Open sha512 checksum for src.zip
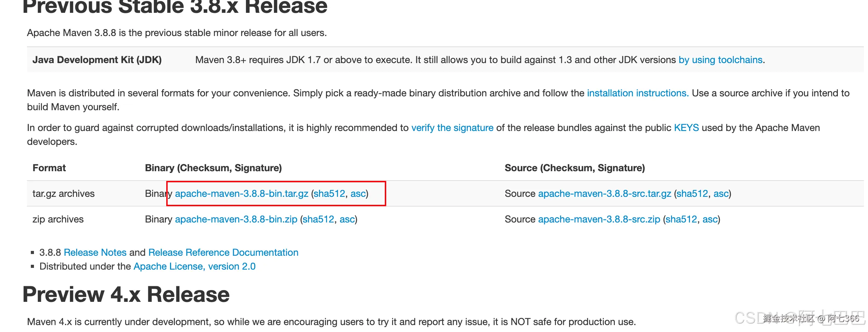The width and height of the screenshot is (868, 332). point(681,219)
